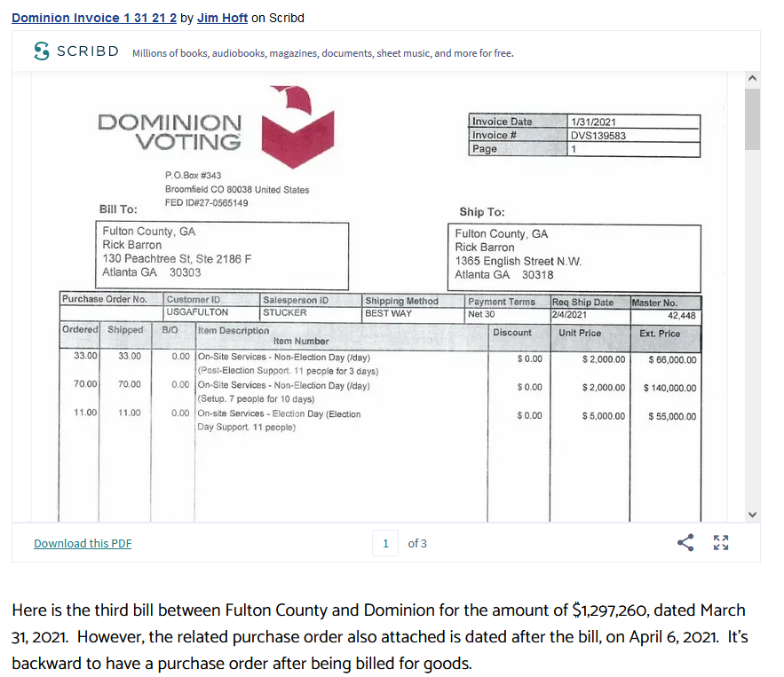This screenshot has height=677, width=784.
Task: Click "(Post-Election Support. 11 people for 3 days)" line
Action: click(288, 371)
